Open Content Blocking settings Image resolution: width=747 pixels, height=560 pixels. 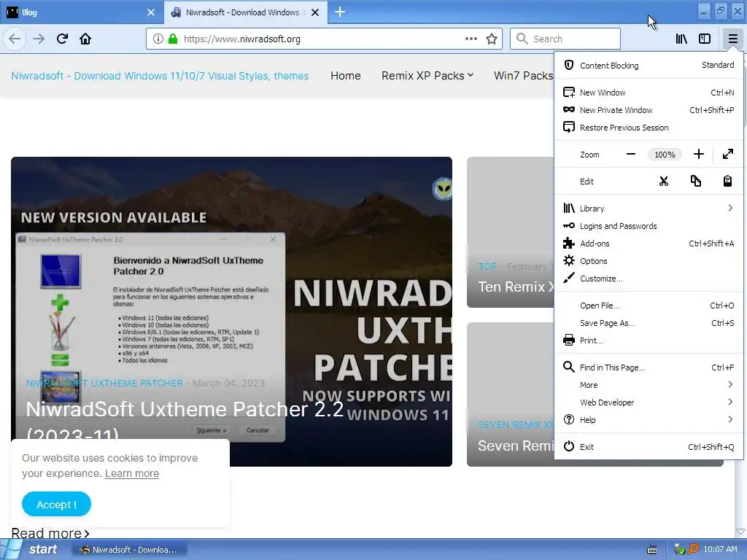click(649, 65)
